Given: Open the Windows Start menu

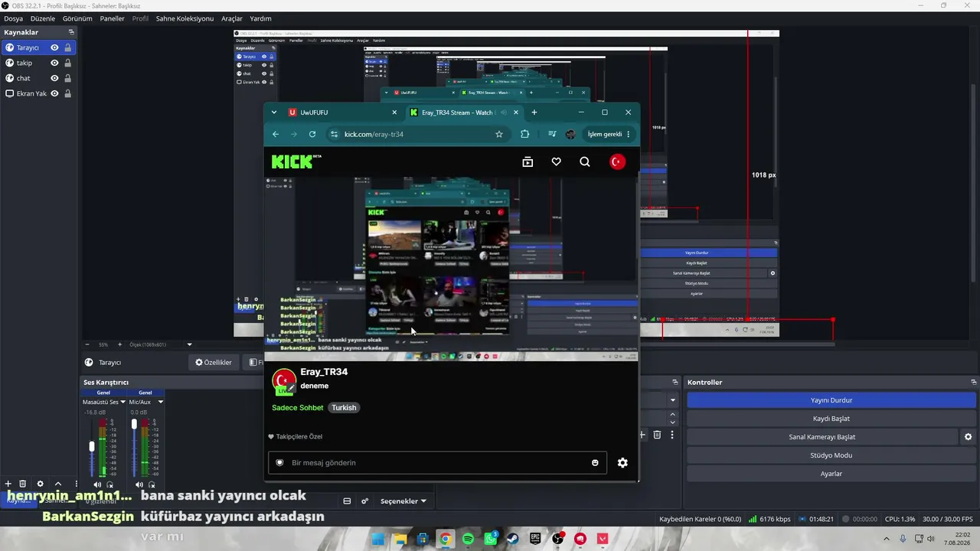Looking at the screenshot, I should (377, 539).
